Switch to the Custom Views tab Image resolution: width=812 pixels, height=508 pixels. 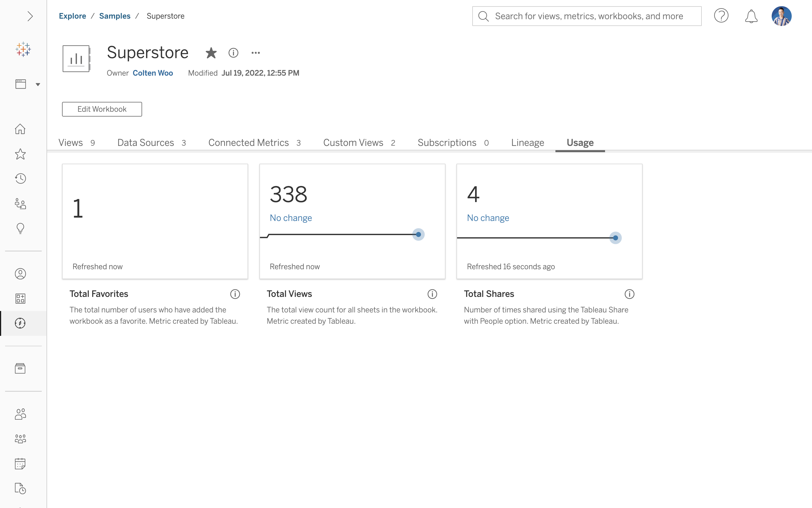[x=359, y=143]
